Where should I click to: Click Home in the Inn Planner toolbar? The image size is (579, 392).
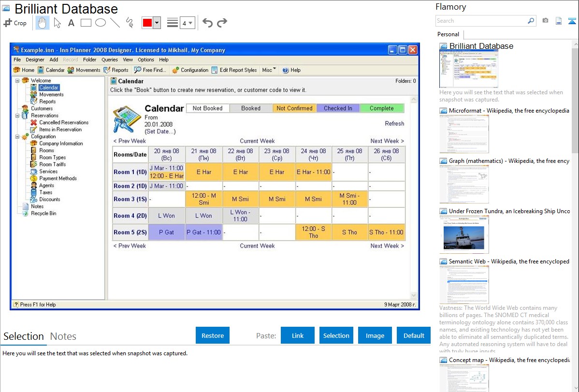24,70
